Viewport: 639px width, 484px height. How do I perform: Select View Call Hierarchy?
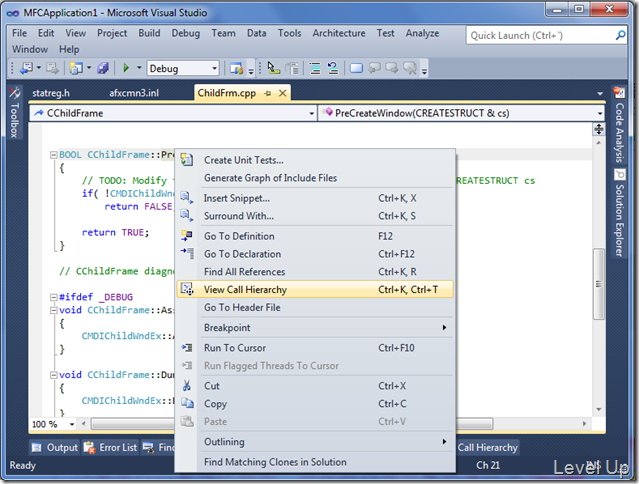tap(315, 289)
